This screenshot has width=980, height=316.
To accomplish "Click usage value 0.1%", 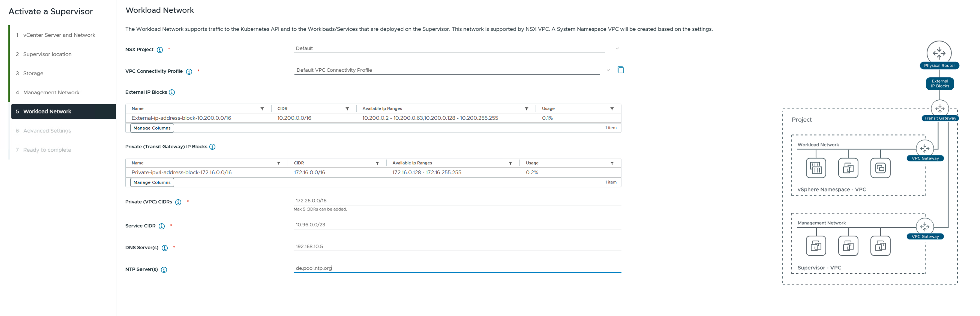I will point(547,118).
